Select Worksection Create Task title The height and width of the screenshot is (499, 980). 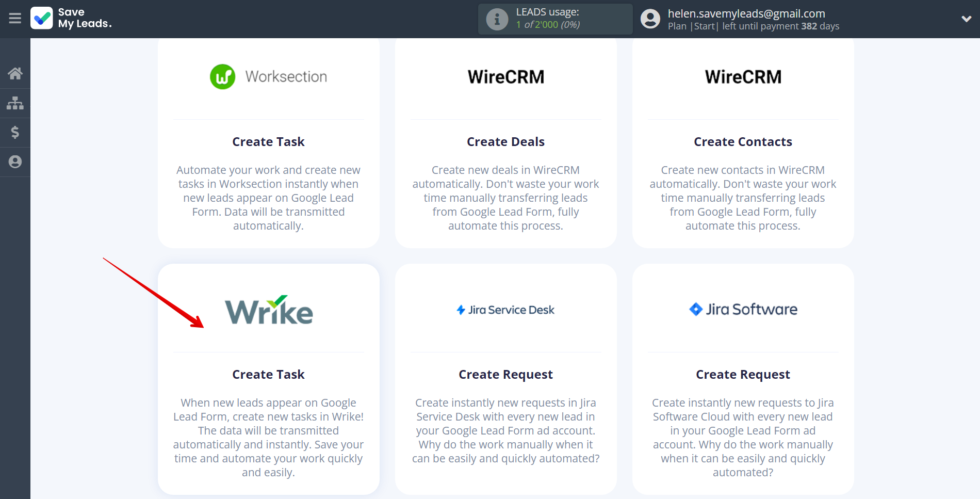point(269,142)
